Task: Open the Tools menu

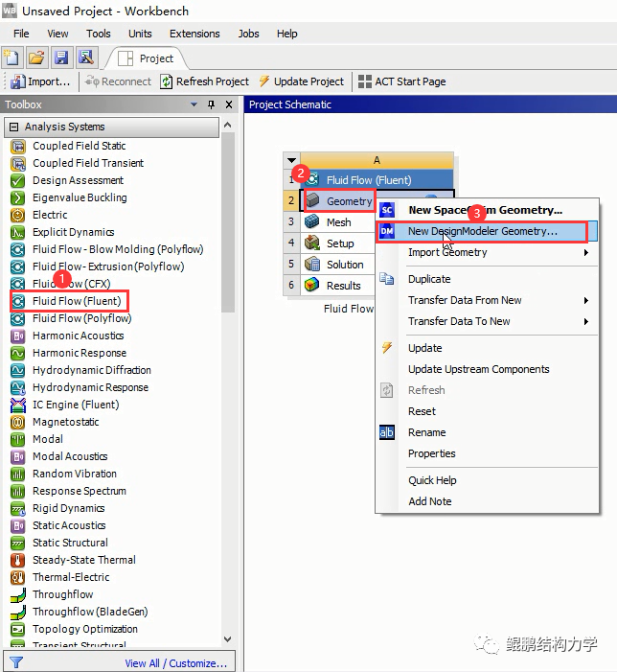Action: coord(98,34)
